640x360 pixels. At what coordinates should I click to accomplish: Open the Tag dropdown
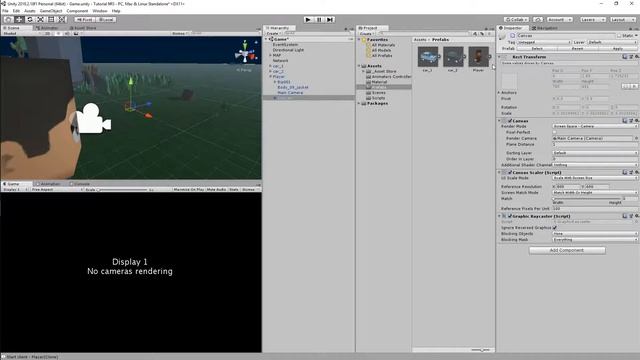(544, 42)
